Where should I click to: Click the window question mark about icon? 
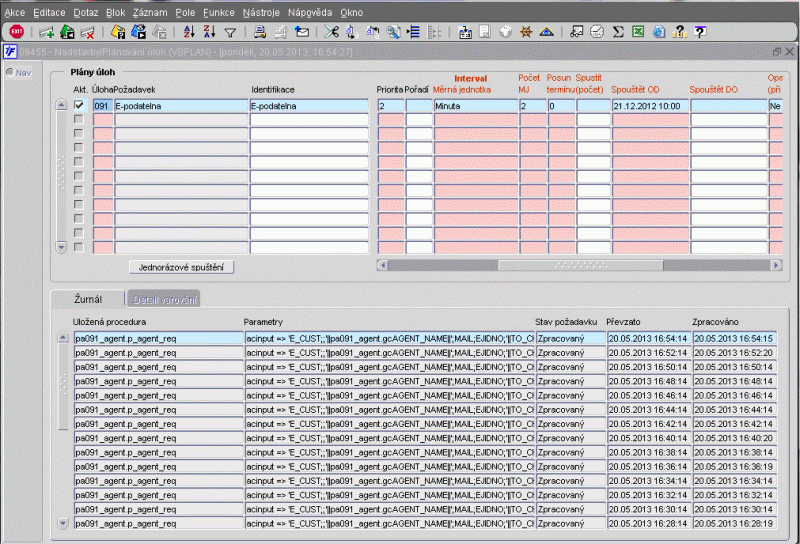click(700, 32)
